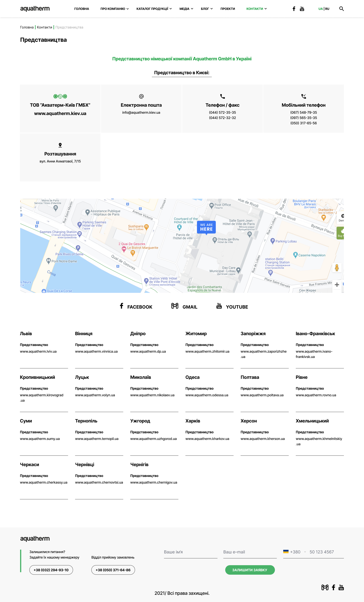Open the www.aquatherm.poltava.ua link
The height and width of the screenshot is (602, 364).
point(262,395)
